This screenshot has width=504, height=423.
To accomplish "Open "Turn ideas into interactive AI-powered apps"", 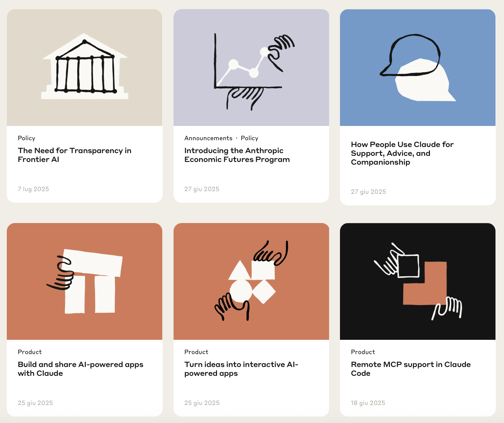I will (x=241, y=369).
